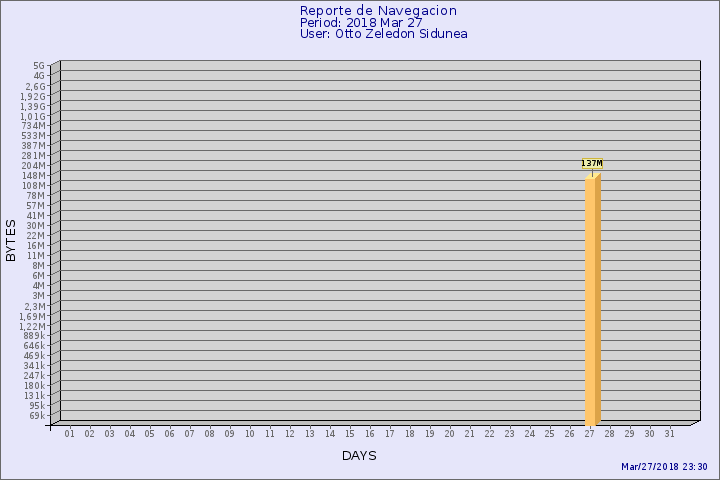Click the orange bar for day 27
The image size is (720, 480).
592,300
